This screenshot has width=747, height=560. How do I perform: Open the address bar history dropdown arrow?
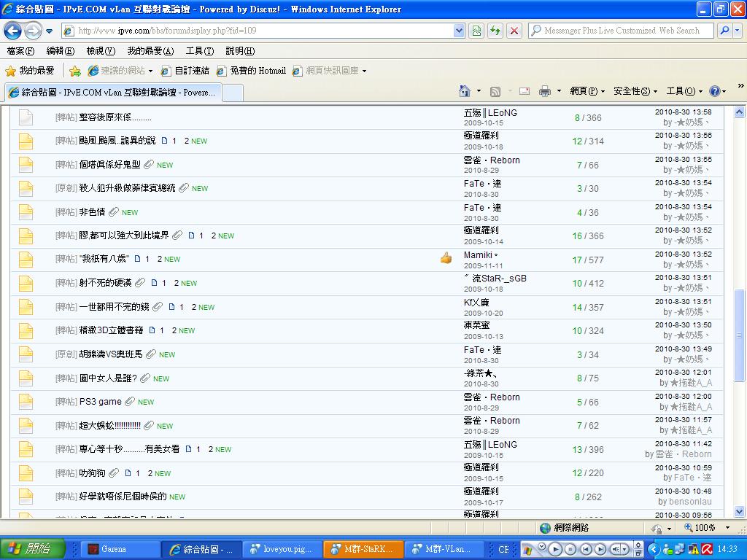[459, 31]
